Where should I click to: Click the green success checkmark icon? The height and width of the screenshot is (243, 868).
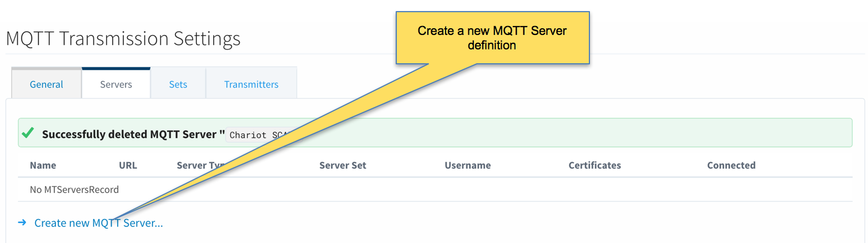click(28, 133)
